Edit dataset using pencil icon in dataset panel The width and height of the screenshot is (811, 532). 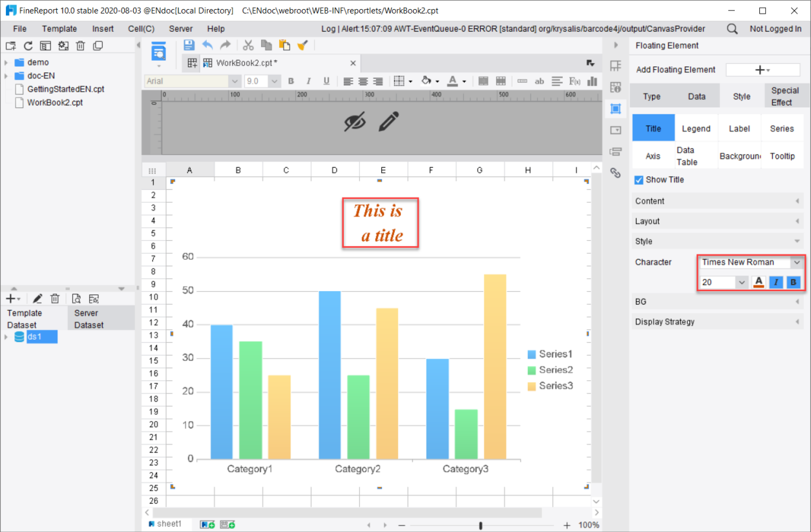pyautogui.click(x=37, y=298)
